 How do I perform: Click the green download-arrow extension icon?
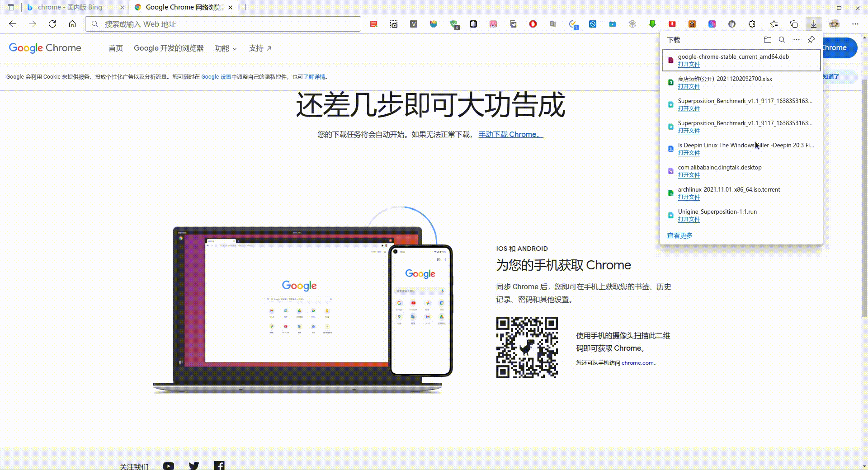click(652, 24)
